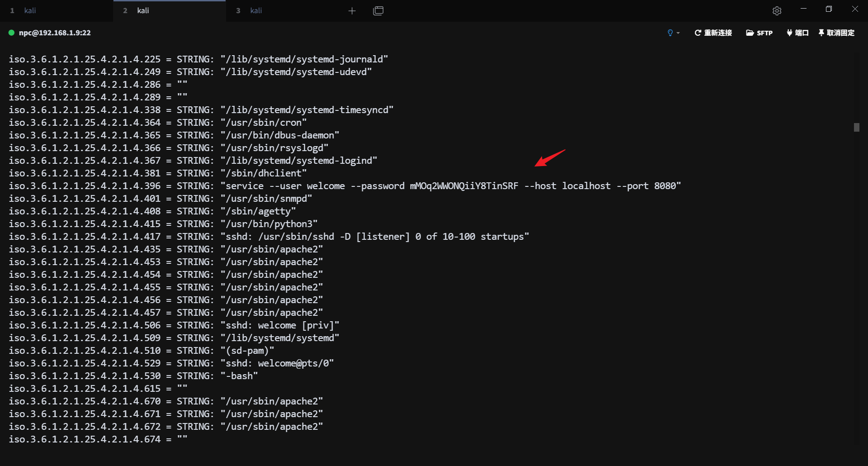Click the split panes icon beside plus
Image resolution: width=868 pixels, height=466 pixels.
pyautogui.click(x=378, y=11)
